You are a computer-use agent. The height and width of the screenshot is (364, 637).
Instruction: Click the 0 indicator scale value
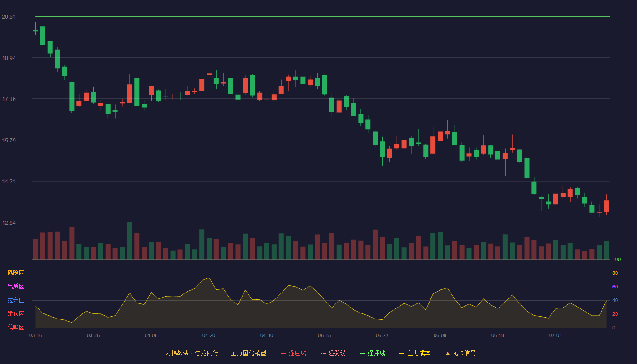[614, 328]
